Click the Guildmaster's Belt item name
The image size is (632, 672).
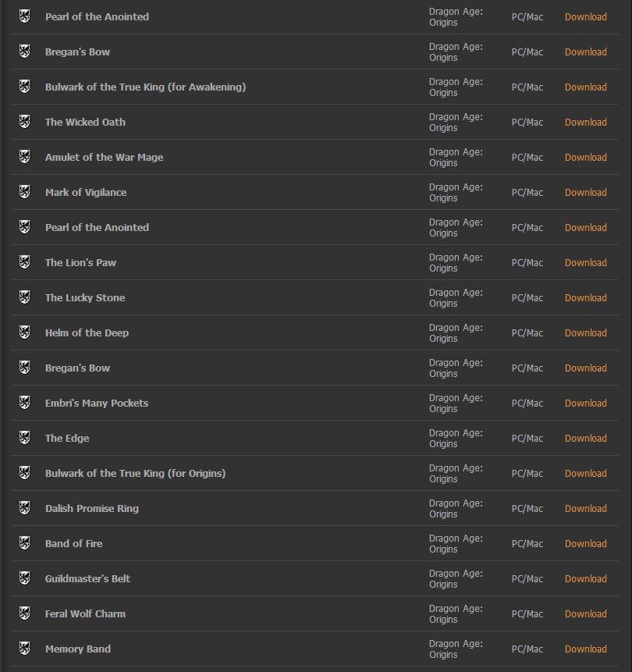[x=87, y=578]
